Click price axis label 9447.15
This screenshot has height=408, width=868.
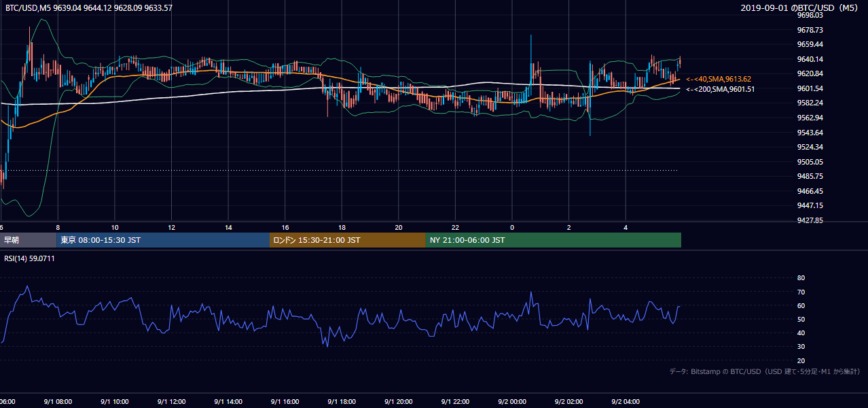click(810, 205)
